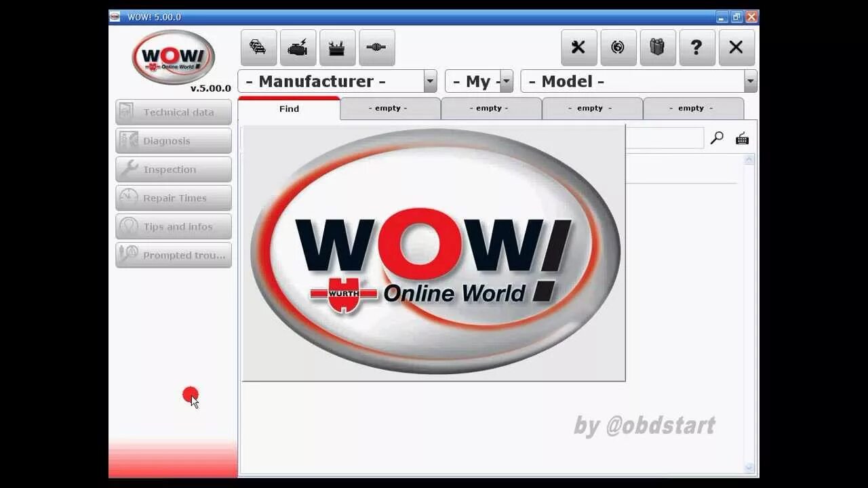
Task: Open Prompted troubleshooting section
Action: click(174, 255)
